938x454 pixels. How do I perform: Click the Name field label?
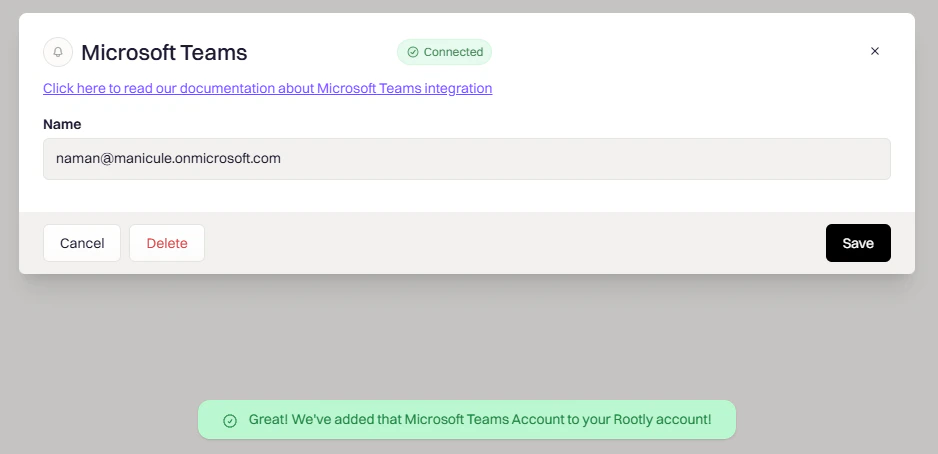coord(62,124)
